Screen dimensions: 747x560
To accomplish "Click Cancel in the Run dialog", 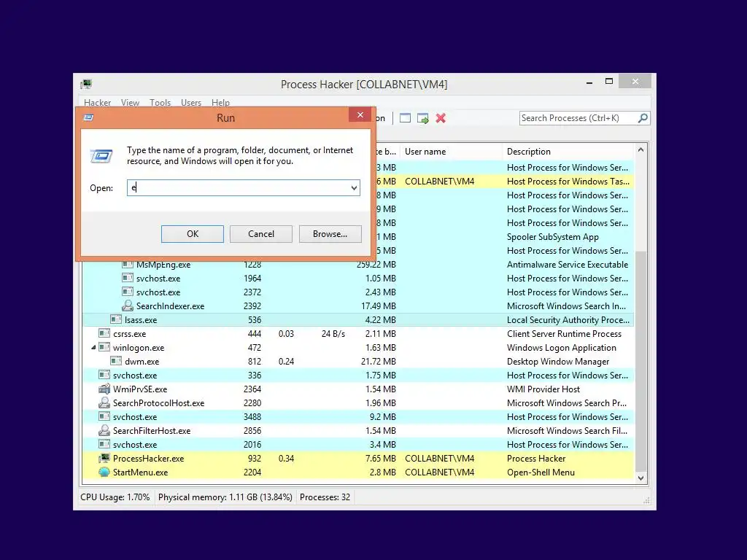I will point(261,234).
